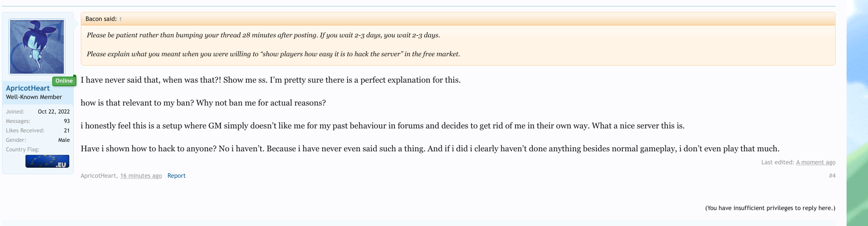
Task: Click the Likes Received count 21
Action: tap(67, 130)
